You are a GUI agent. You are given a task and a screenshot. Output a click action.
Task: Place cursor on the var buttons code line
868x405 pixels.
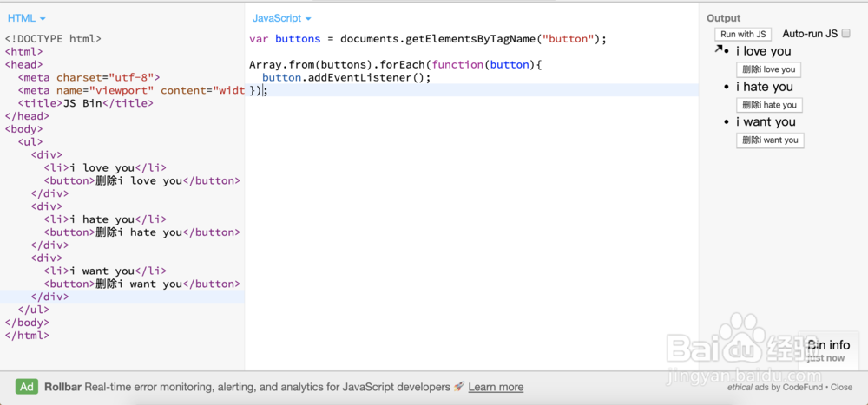[x=428, y=39]
